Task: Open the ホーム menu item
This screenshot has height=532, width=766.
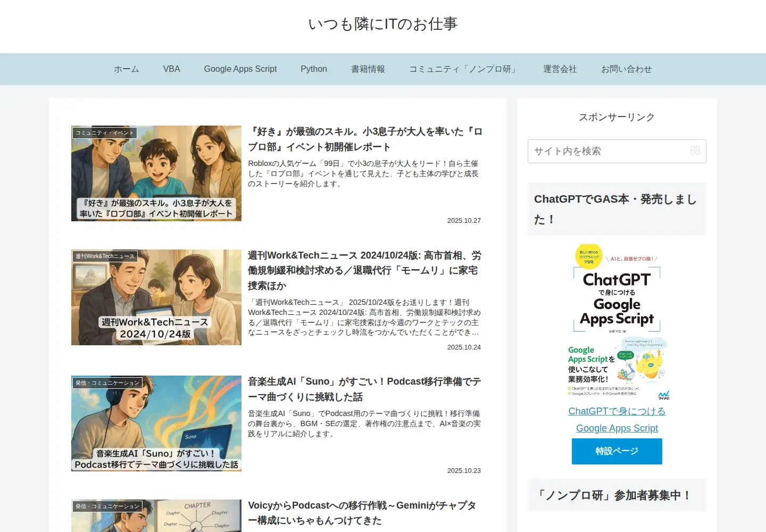Action: click(x=127, y=69)
